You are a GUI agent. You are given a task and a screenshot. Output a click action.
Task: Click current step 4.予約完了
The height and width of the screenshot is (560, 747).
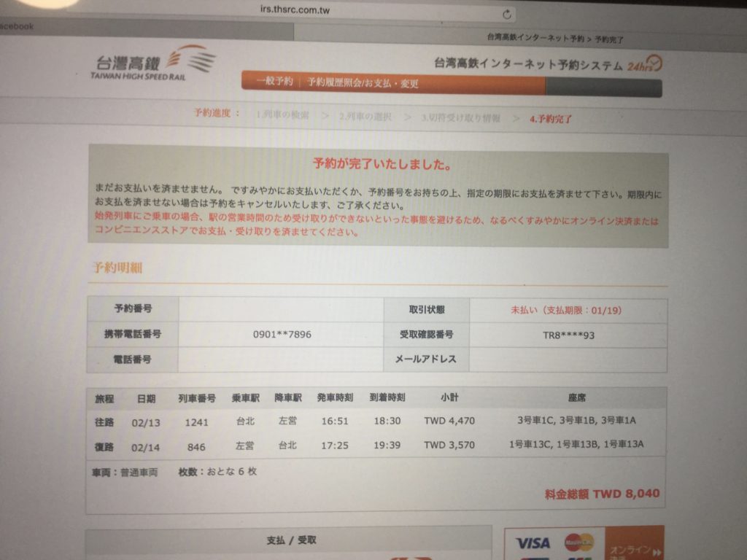[551, 119]
